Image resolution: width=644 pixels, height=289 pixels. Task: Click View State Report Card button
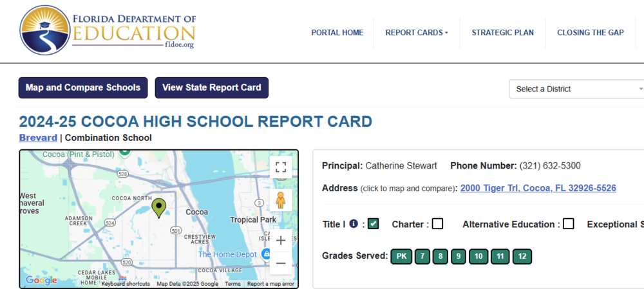pyautogui.click(x=211, y=88)
